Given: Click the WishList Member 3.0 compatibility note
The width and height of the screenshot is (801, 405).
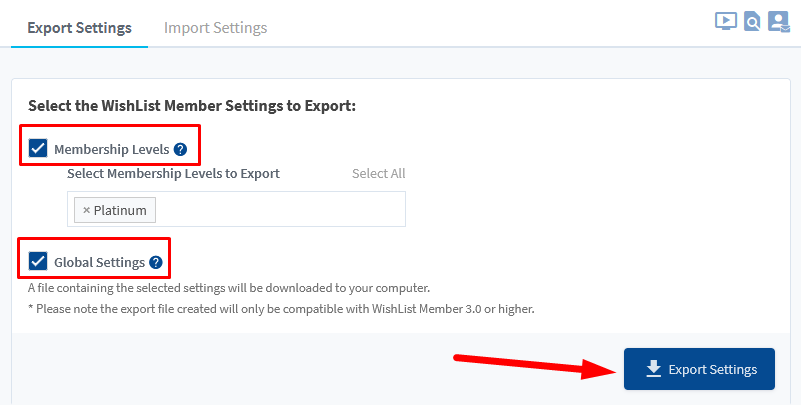Looking at the screenshot, I should coord(281,309).
